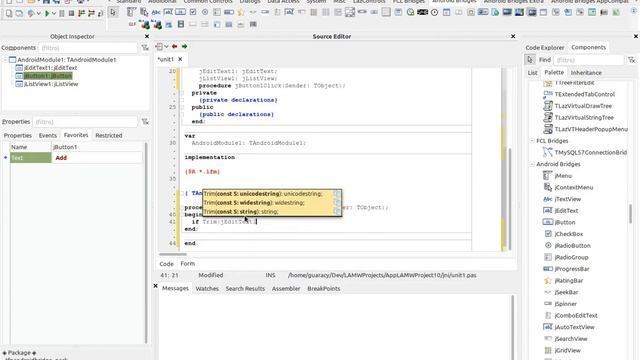640x360 pixels.
Task: Focus the Components filter field in Object Inspector
Action: (x=88, y=48)
